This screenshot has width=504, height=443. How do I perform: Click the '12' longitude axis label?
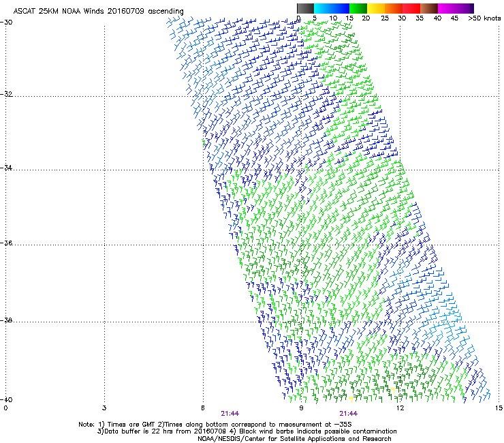pos(400,408)
